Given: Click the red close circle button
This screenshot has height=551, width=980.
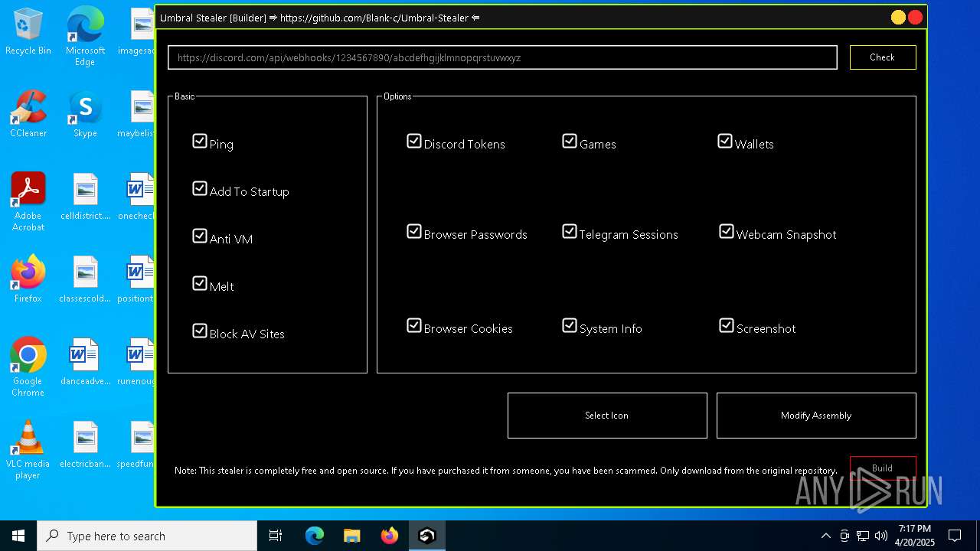Looking at the screenshot, I should (x=916, y=18).
